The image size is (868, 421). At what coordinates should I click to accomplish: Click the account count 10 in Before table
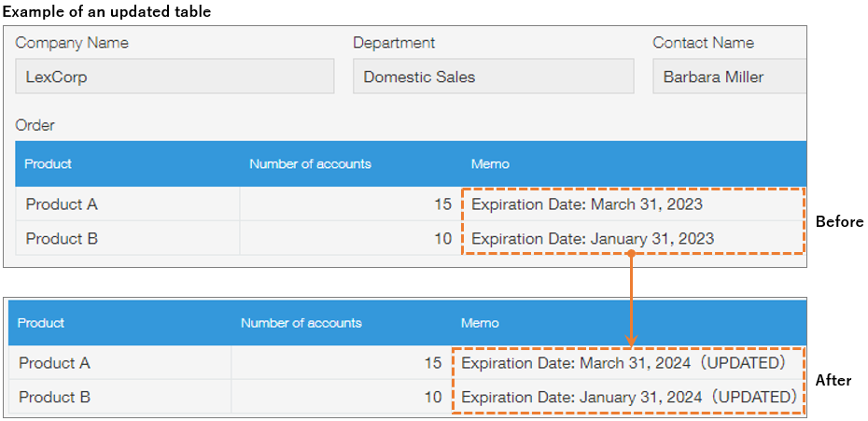pos(442,239)
